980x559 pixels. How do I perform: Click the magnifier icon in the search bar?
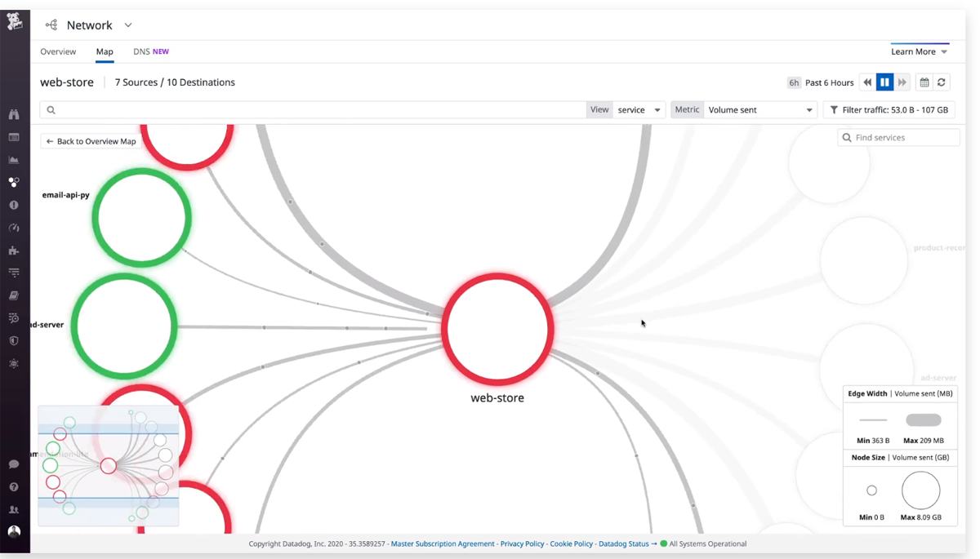[51, 110]
